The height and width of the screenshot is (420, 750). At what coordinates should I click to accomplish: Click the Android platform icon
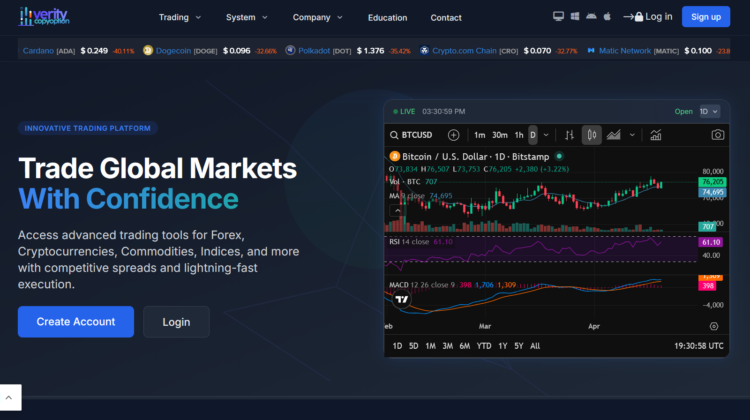[590, 17]
